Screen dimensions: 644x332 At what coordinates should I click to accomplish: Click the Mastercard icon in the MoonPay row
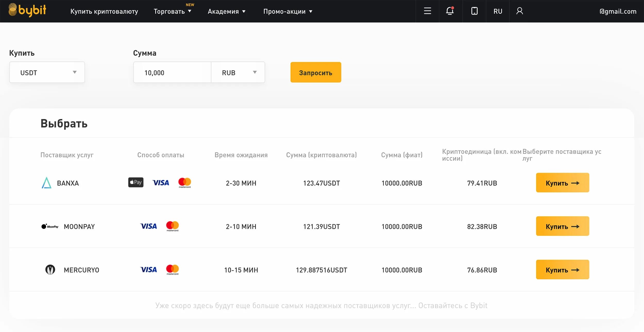tap(172, 226)
